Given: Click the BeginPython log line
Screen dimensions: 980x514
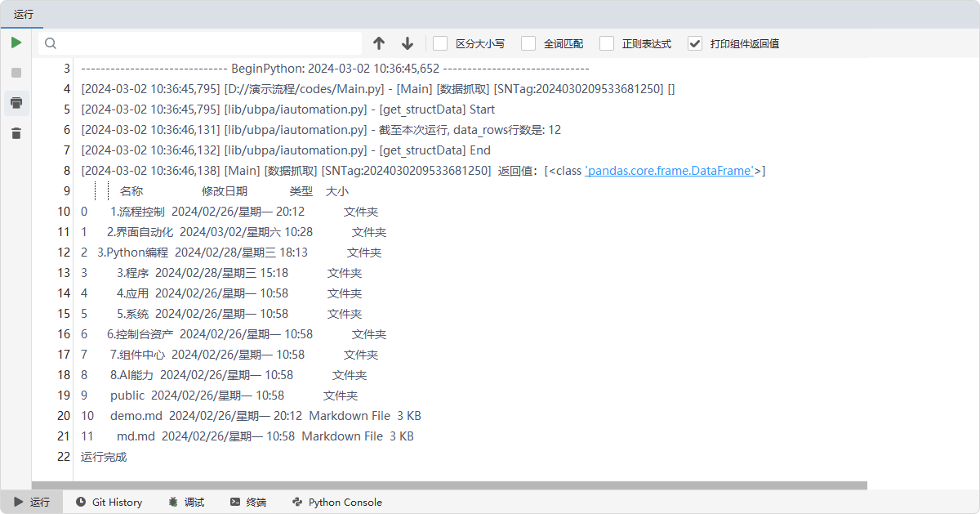Looking at the screenshot, I should [336, 69].
